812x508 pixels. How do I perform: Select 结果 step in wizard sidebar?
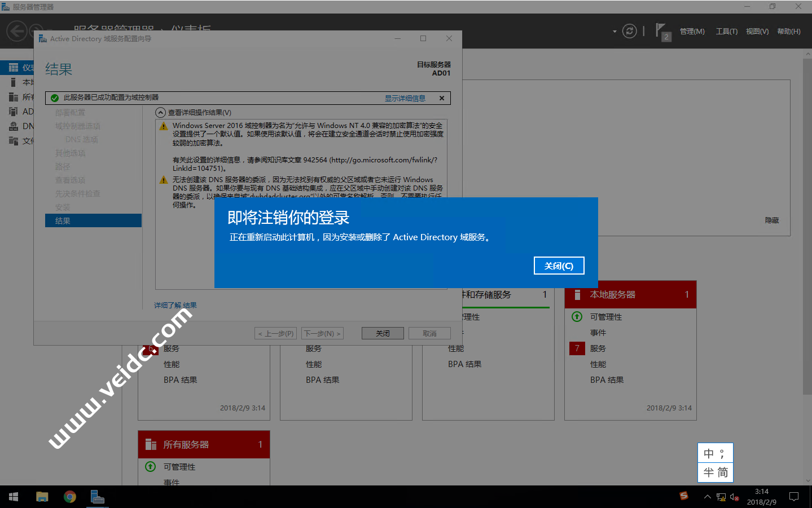(93, 220)
